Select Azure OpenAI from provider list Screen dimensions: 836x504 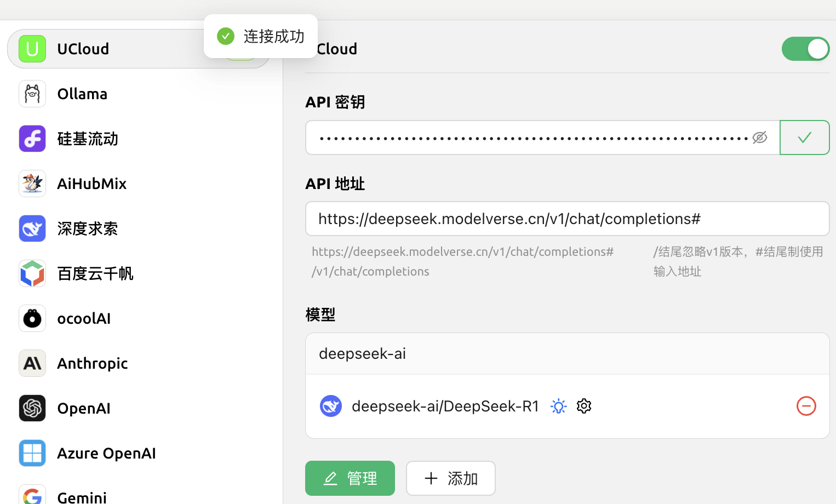pyautogui.click(x=106, y=453)
